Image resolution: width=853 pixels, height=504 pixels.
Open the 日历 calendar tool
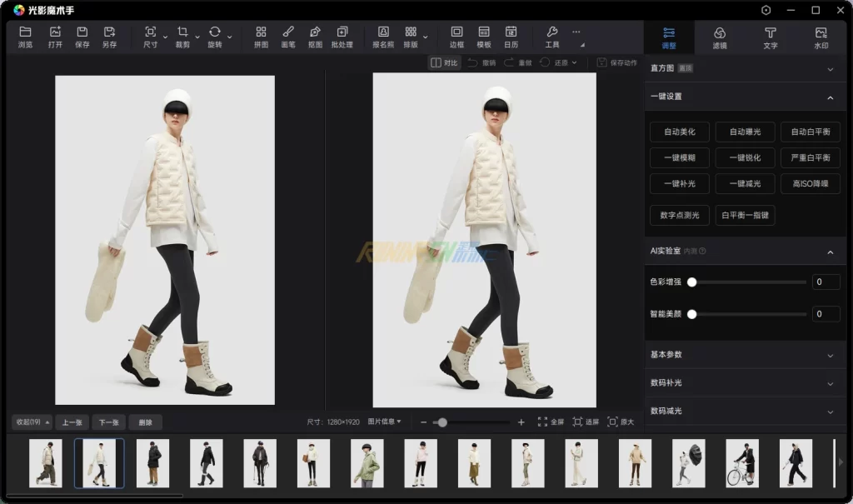(511, 37)
